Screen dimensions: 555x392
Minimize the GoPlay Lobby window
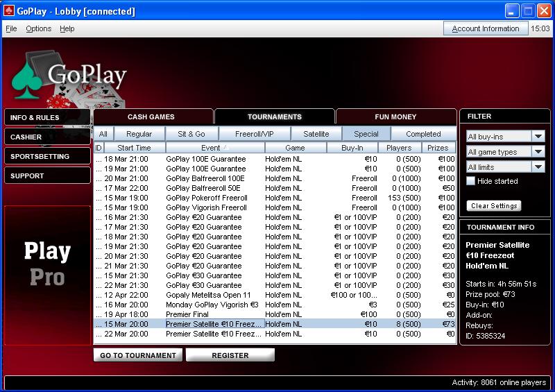[511, 11]
